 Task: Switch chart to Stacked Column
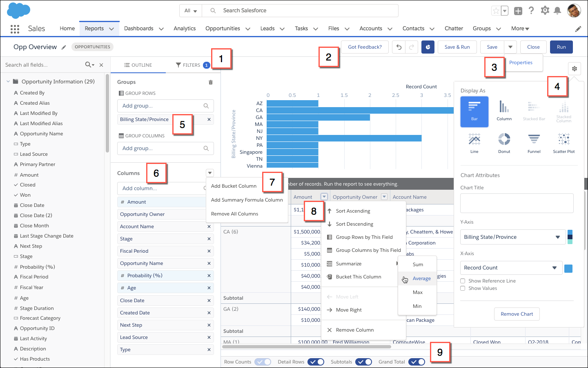(563, 110)
